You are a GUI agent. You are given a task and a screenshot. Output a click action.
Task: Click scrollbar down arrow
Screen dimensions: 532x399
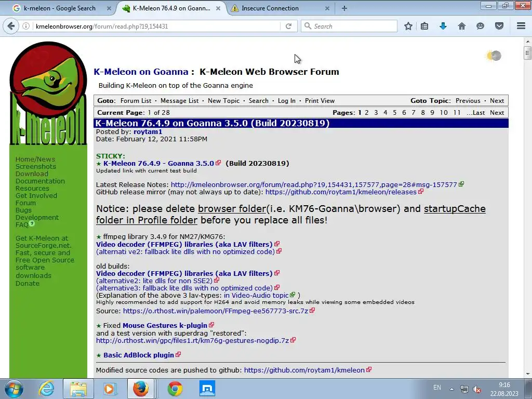click(x=527, y=374)
